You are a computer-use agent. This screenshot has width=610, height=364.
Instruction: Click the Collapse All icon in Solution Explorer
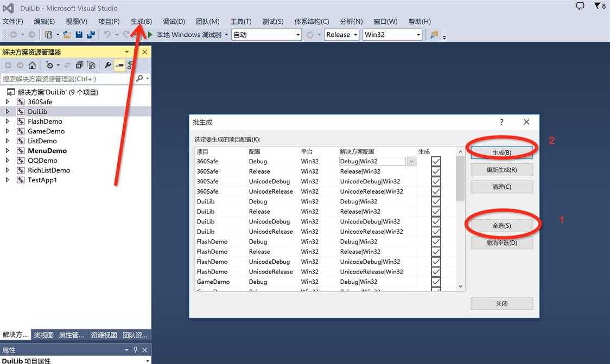pos(79,65)
